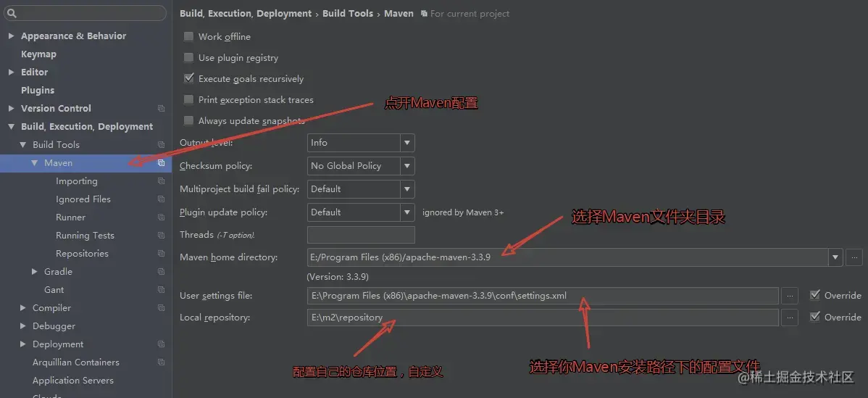
Task: Expand Appearance & Behavior section
Action: click(x=11, y=36)
